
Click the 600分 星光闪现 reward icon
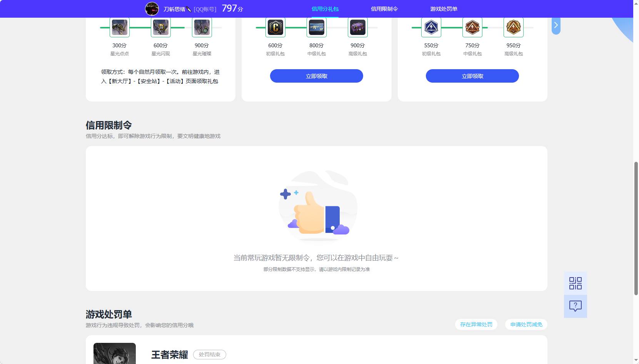pyautogui.click(x=161, y=27)
